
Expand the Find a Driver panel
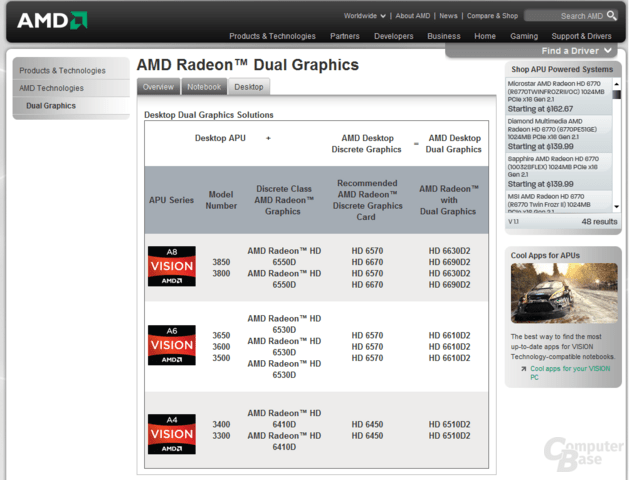pyautogui.click(x=576, y=51)
